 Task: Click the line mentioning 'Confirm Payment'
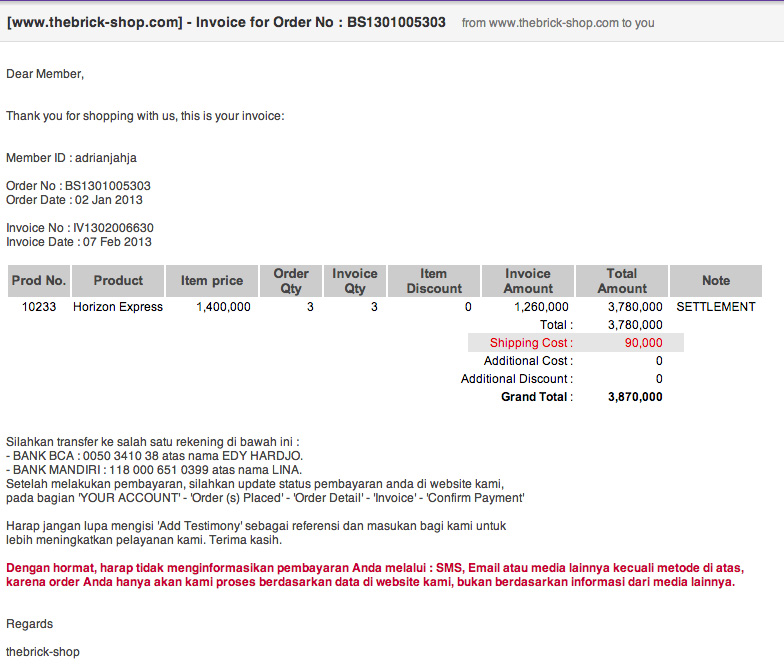pyautogui.click(x=265, y=498)
